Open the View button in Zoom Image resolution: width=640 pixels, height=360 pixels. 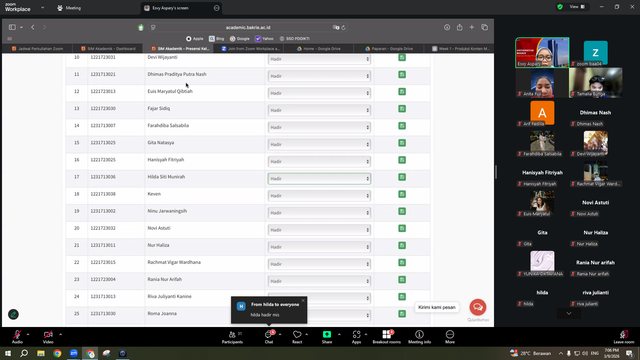point(577,7)
